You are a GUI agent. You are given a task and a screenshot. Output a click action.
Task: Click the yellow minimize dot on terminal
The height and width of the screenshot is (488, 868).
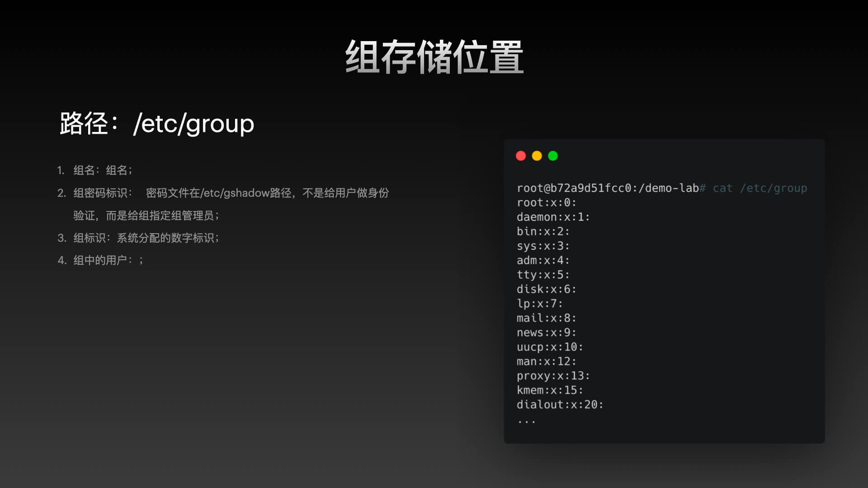pos(537,156)
